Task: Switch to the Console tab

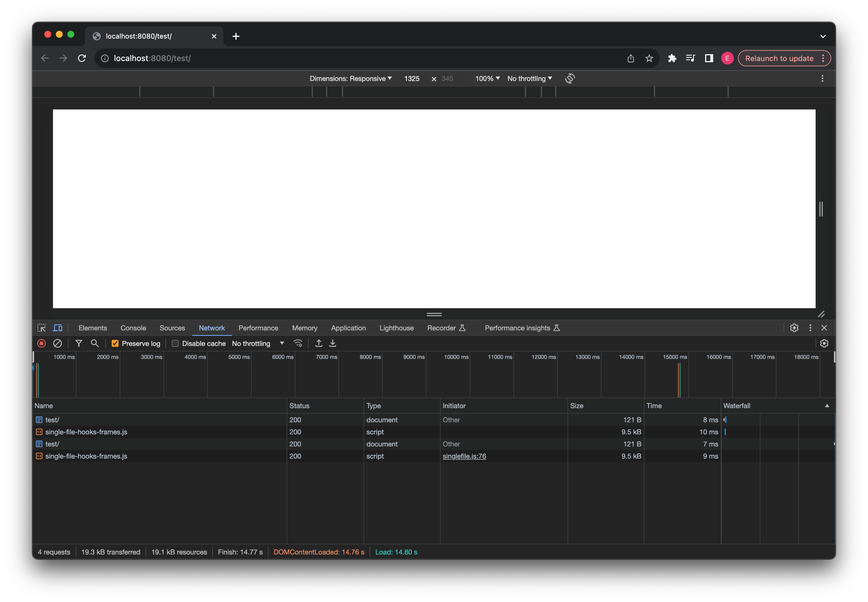Action: pyautogui.click(x=133, y=328)
